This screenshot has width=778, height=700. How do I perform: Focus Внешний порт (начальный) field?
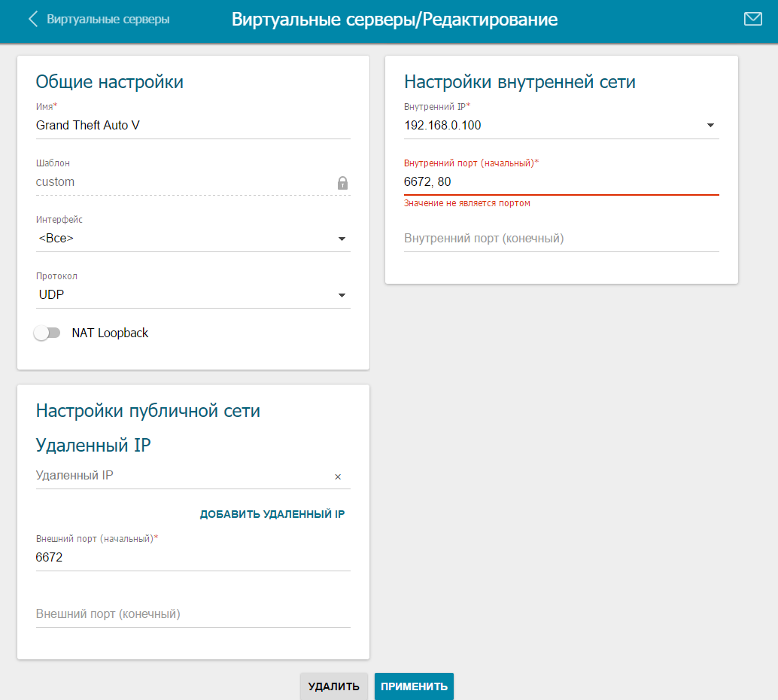click(x=193, y=557)
